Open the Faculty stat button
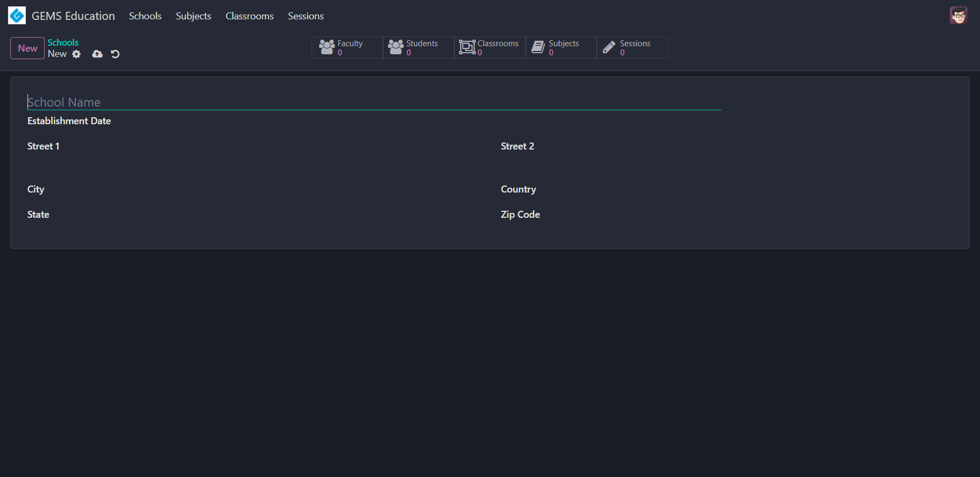The width and height of the screenshot is (980, 477). (347, 47)
